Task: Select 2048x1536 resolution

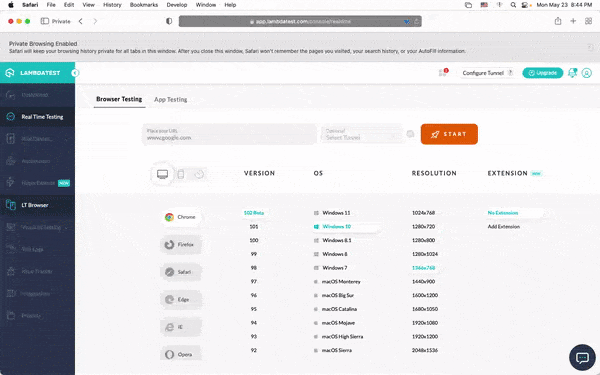Action: 425,351
